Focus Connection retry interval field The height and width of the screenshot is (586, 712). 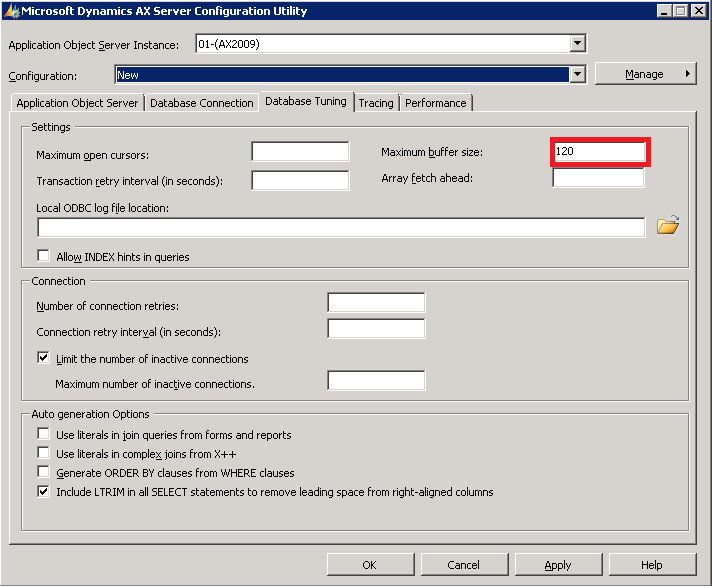pos(376,328)
